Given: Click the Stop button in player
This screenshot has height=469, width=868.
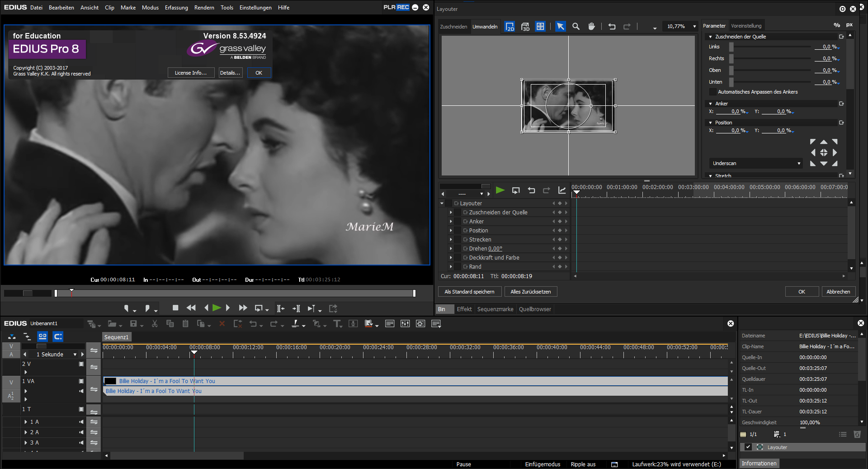Looking at the screenshot, I should tap(175, 308).
